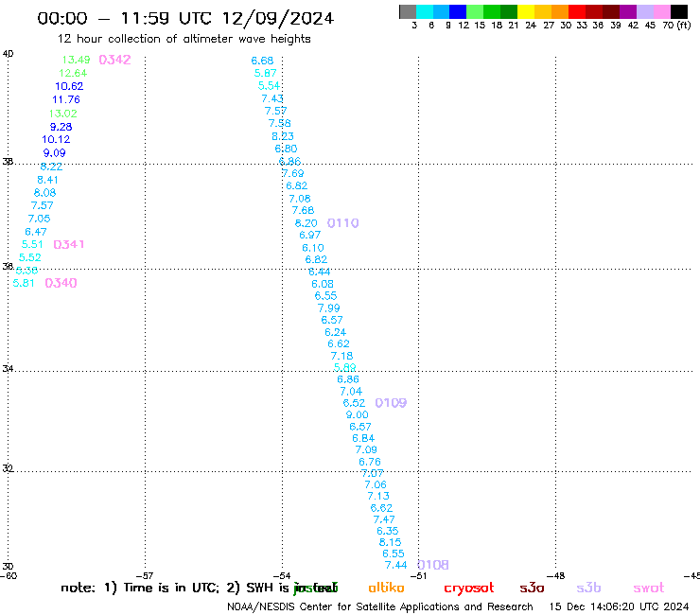This screenshot has width=700, height=615.
Task: Click the 9.28 wave height value
Action: pyautogui.click(x=61, y=127)
